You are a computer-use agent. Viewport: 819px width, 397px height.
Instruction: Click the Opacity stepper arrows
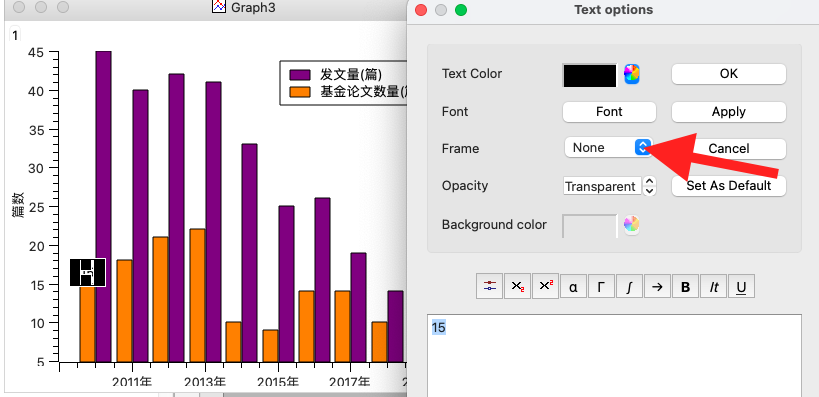pos(649,185)
